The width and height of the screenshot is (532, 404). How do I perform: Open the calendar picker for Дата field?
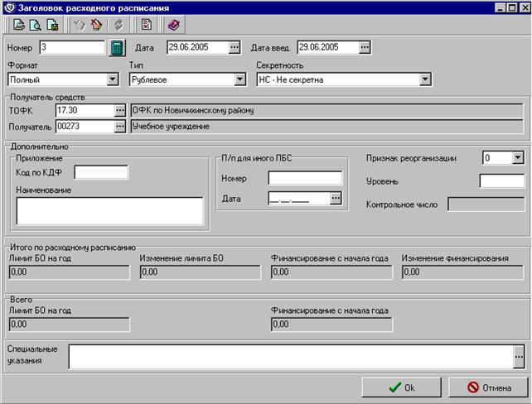click(x=235, y=47)
